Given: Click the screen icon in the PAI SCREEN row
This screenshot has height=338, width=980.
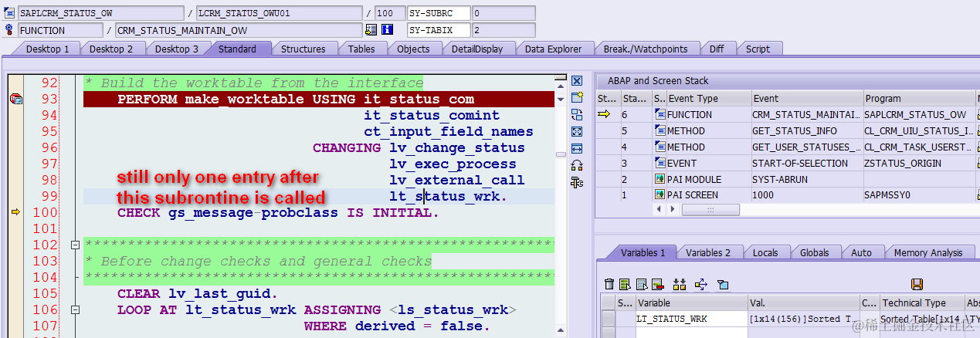Looking at the screenshot, I should (x=660, y=195).
